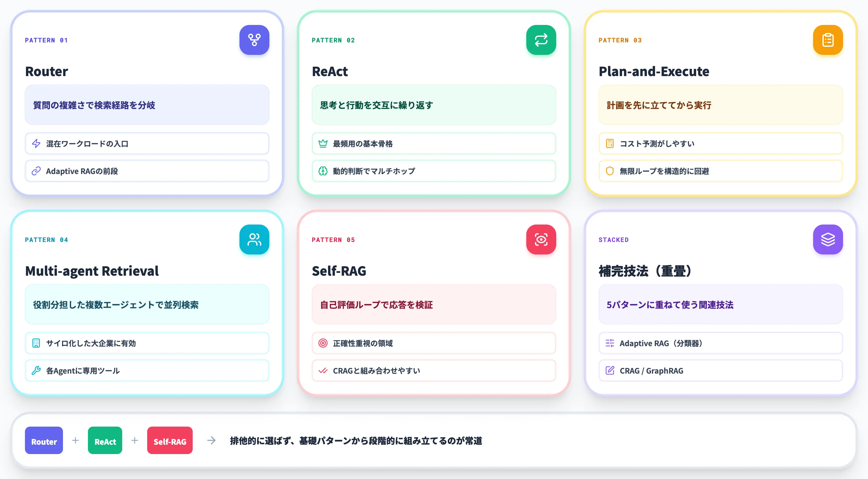Click the ReAct card heading

point(330,71)
